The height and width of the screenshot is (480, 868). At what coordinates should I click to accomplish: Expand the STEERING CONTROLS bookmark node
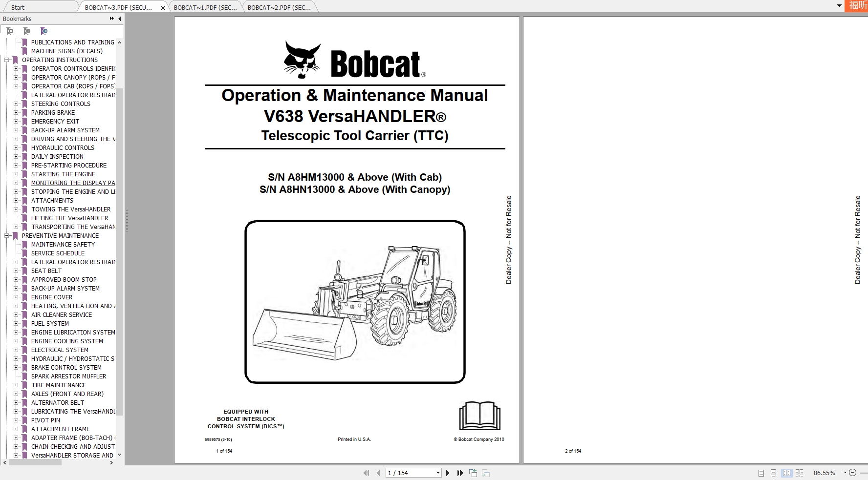[x=16, y=104]
